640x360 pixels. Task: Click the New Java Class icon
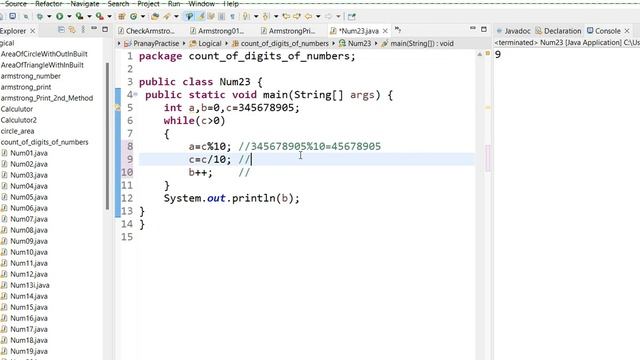coord(133,16)
